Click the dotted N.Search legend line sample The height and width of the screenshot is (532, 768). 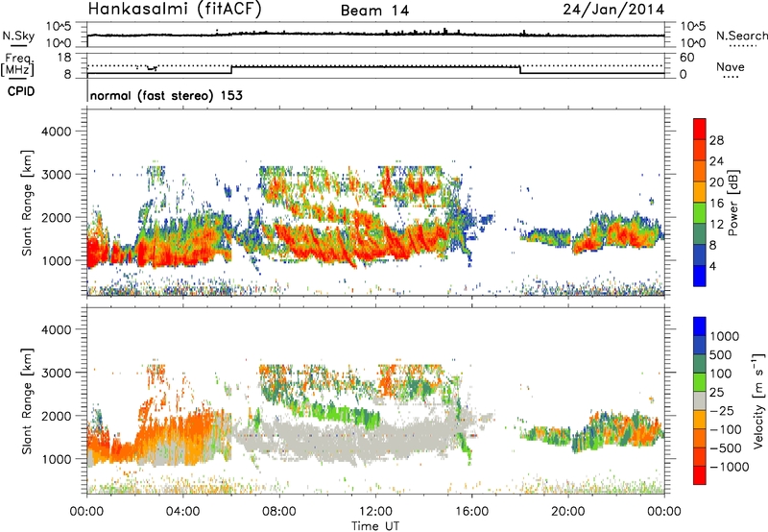click(x=742, y=46)
